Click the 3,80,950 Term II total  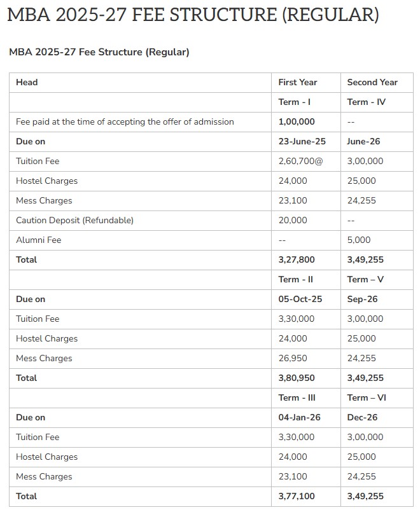(x=297, y=378)
